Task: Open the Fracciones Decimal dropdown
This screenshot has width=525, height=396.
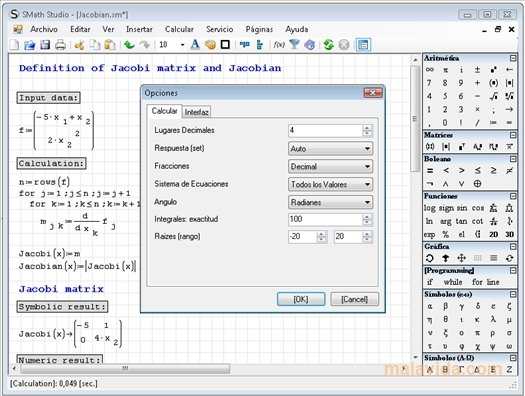Action: tap(330, 166)
